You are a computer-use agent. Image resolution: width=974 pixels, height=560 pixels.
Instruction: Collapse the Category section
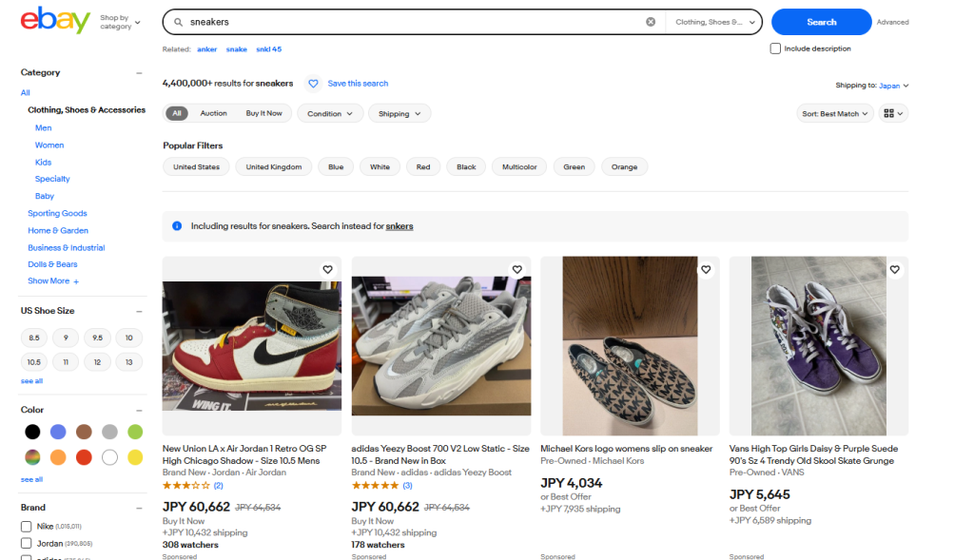139,72
